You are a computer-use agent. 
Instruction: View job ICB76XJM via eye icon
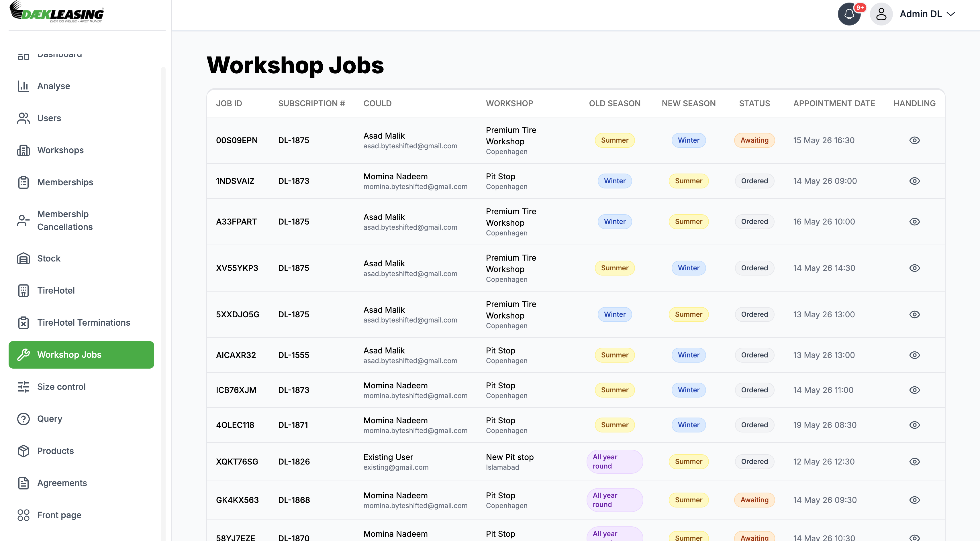pyautogui.click(x=914, y=390)
